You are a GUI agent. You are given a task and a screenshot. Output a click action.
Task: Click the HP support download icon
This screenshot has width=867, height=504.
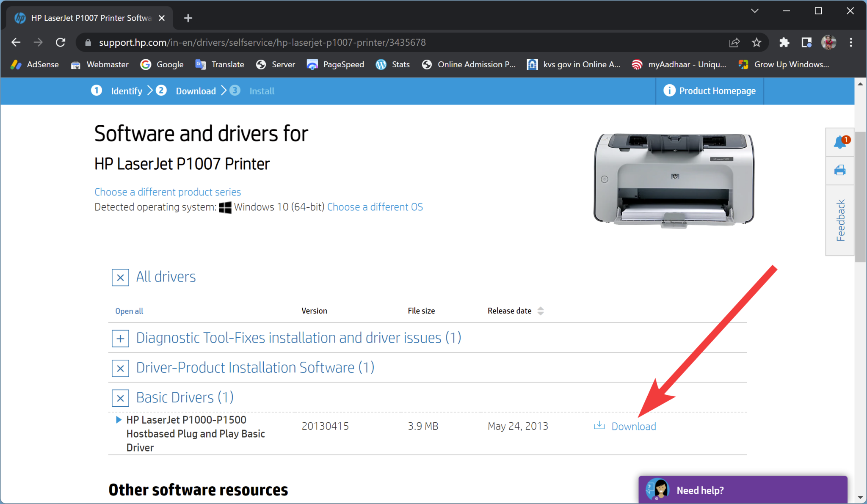pyautogui.click(x=599, y=426)
